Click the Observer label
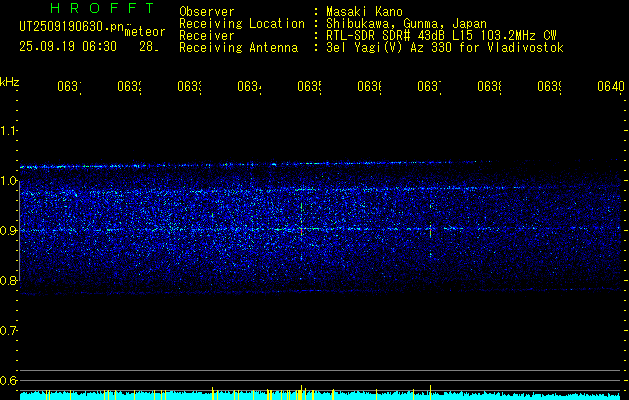The height and width of the screenshot is (400, 629). pyautogui.click(x=207, y=11)
